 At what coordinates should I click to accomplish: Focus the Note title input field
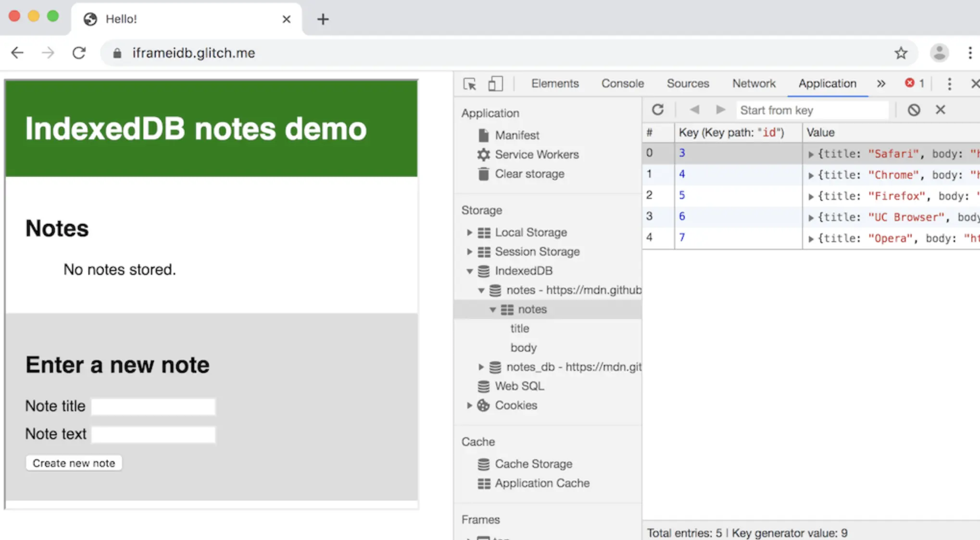[153, 406]
